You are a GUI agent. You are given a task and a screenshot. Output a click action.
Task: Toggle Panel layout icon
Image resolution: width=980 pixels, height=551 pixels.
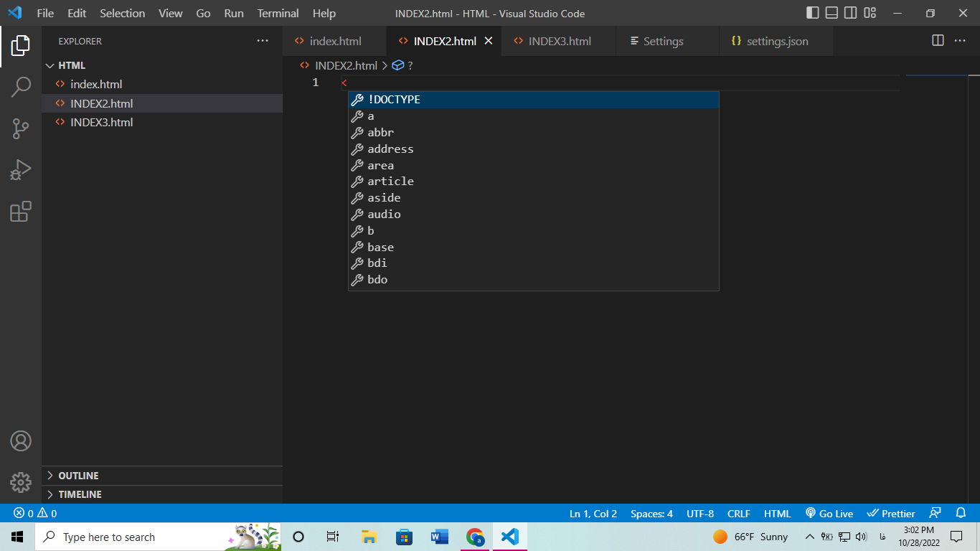coord(831,13)
